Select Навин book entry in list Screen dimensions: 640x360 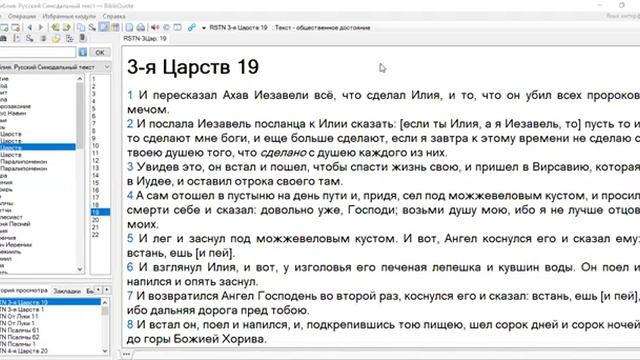tap(13, 113)
